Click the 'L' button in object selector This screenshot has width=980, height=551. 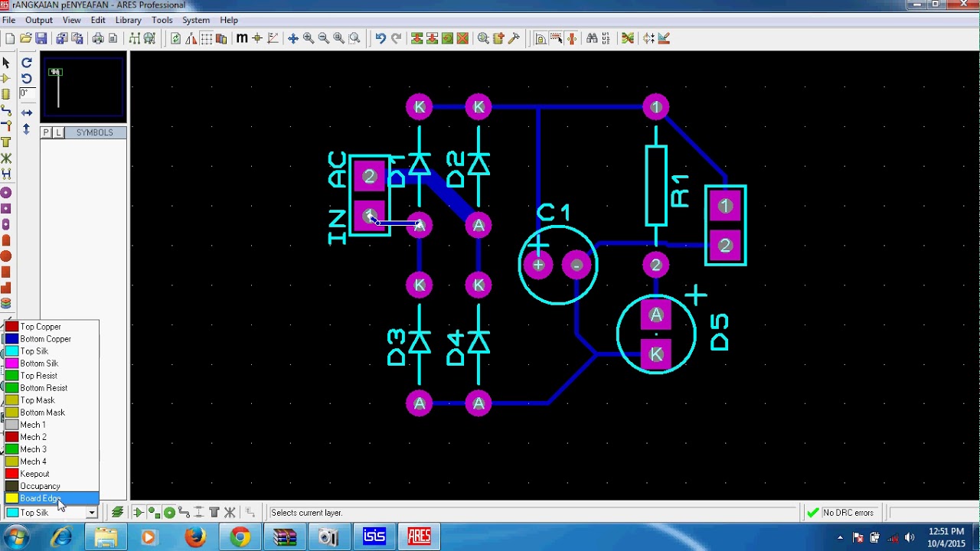[x=58, y=132]
